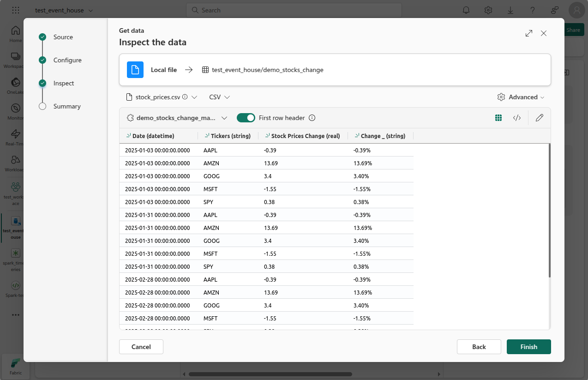
Task: Select the table grid view icon
Action: coord(498,118)
